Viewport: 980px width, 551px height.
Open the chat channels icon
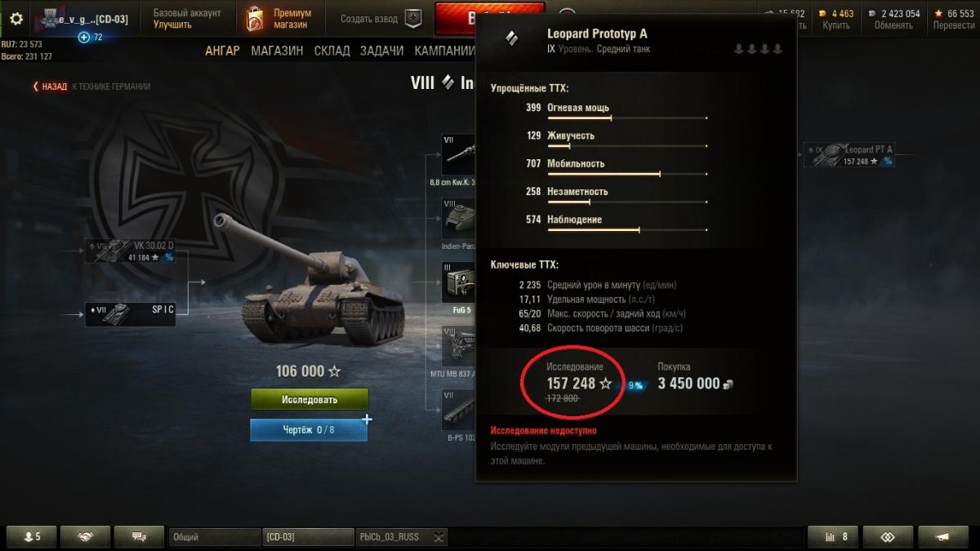[139, 536]
